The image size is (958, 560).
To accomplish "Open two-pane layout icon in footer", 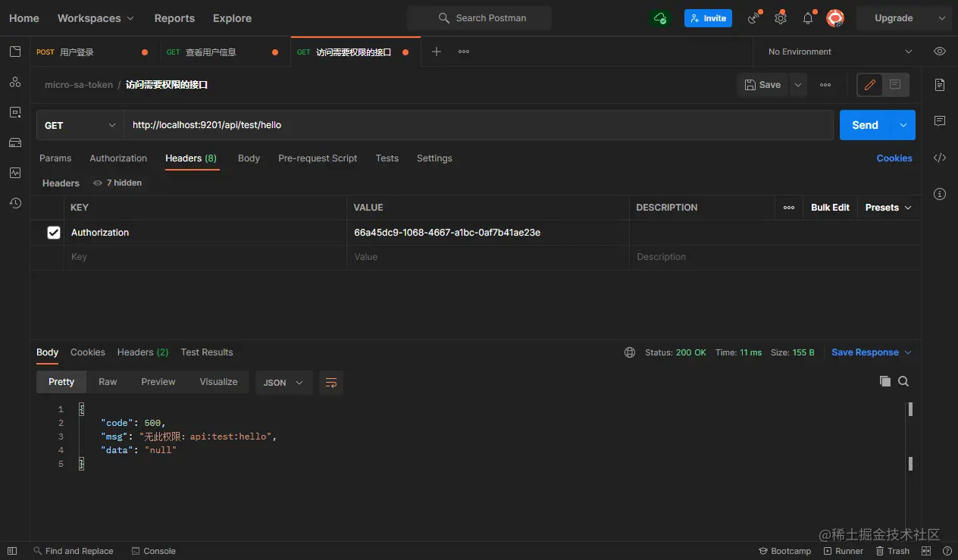I will click(x=926, y=551).
